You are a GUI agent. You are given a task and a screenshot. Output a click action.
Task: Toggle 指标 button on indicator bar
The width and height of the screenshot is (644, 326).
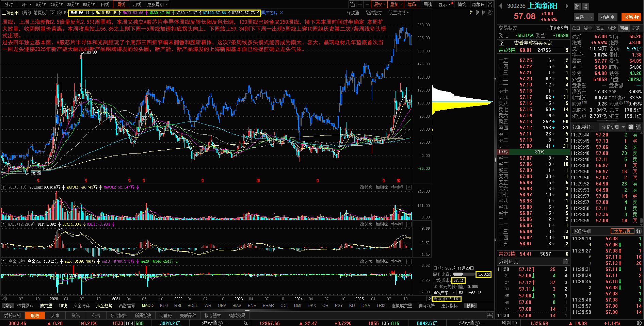(x=8, y=306)
